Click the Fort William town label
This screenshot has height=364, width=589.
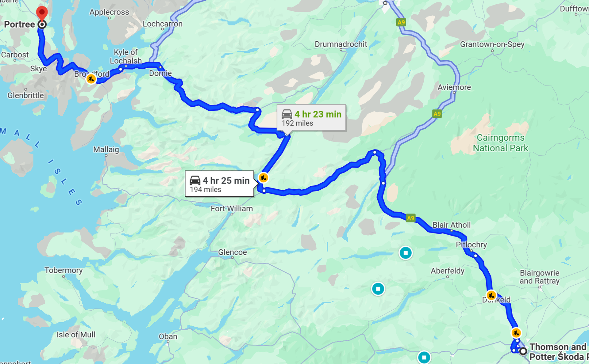point(232,209)
